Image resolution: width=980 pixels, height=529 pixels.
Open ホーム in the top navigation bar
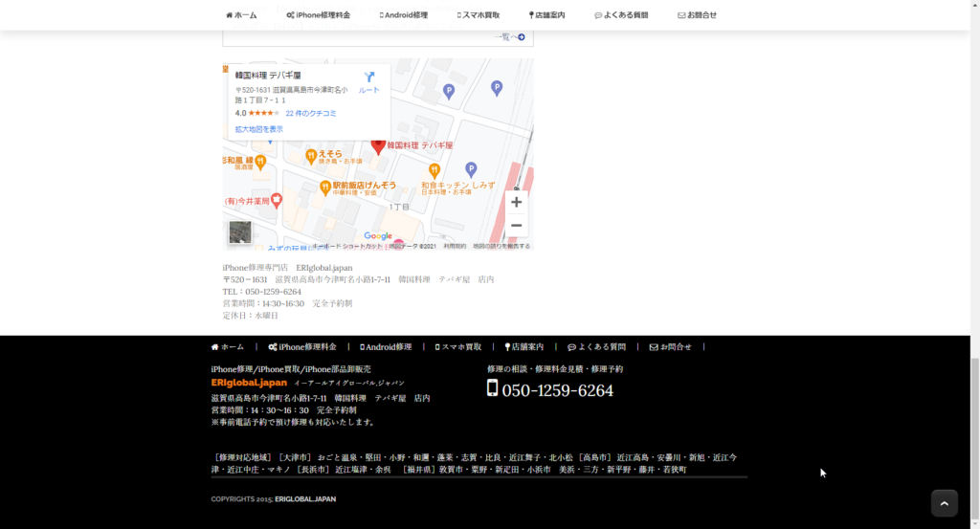pos(241,15)
